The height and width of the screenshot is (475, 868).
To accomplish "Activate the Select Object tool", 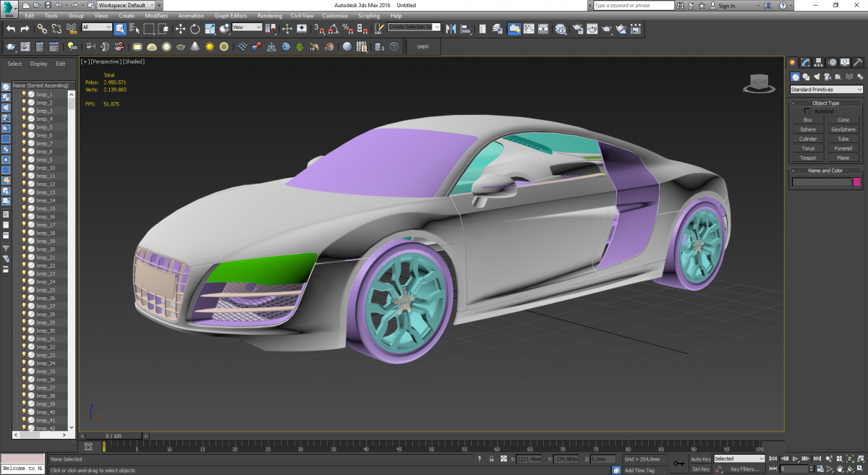I will [120, 29].
